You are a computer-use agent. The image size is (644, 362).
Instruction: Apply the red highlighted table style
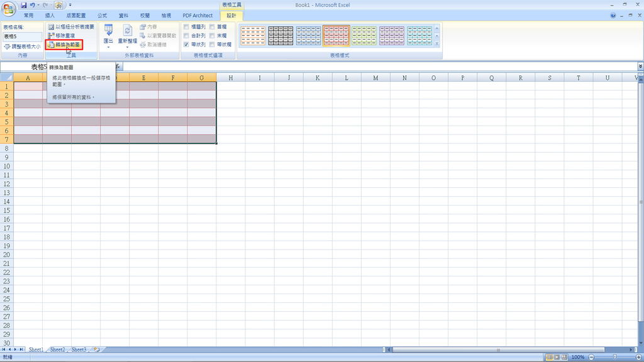pos(336,36)
